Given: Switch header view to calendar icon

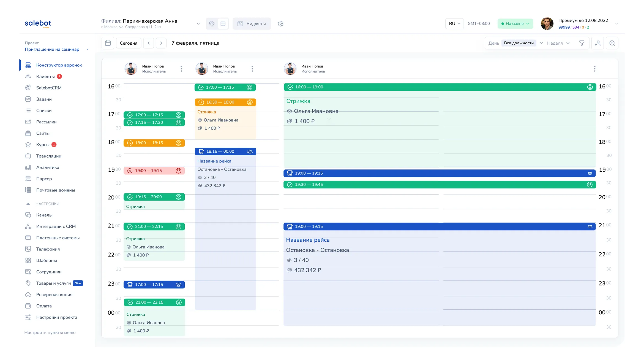Looking at the screenshot, I should pos(223,24).
